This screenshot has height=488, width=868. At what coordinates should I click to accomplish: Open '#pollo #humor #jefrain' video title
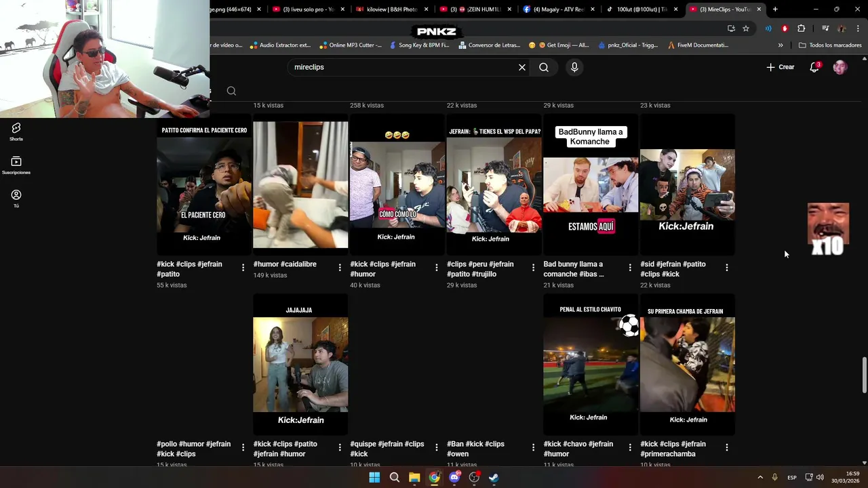[x=194, y=449]
